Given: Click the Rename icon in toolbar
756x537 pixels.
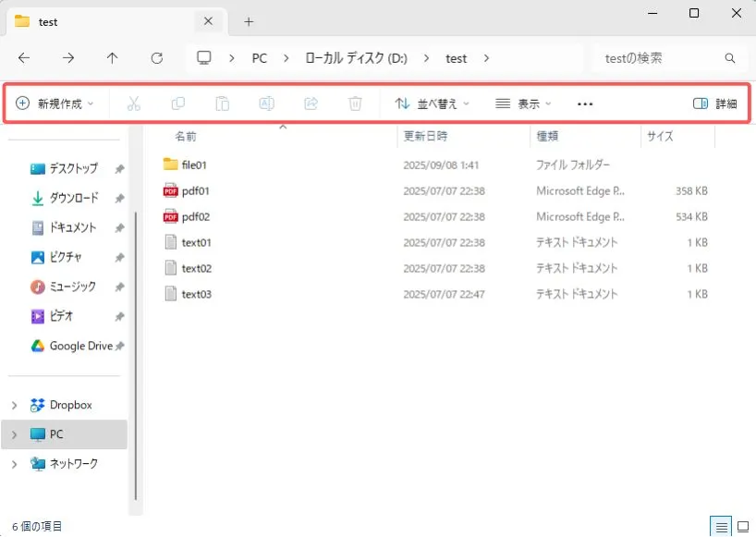Looking at the screenshot, I should pos(266,104).
